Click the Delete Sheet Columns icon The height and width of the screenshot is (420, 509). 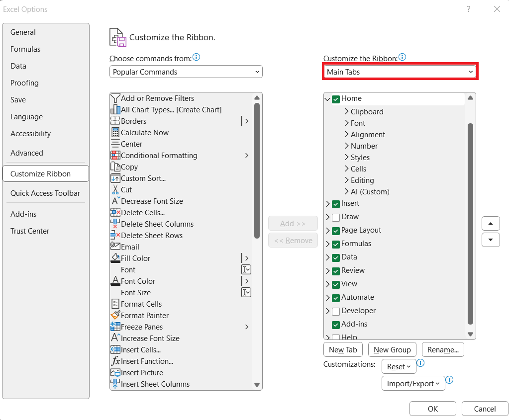pyautogui.click(x=115, y=224)
